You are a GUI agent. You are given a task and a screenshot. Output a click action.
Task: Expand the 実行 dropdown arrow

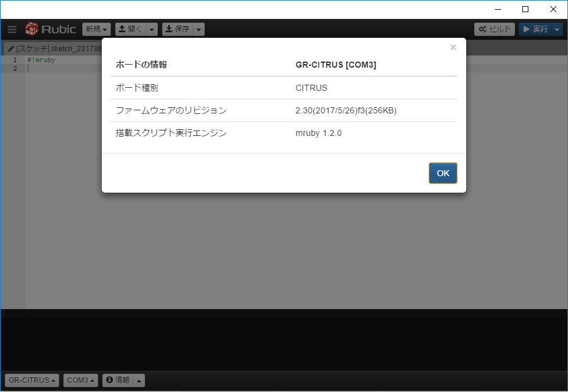(x=557, y=29)
